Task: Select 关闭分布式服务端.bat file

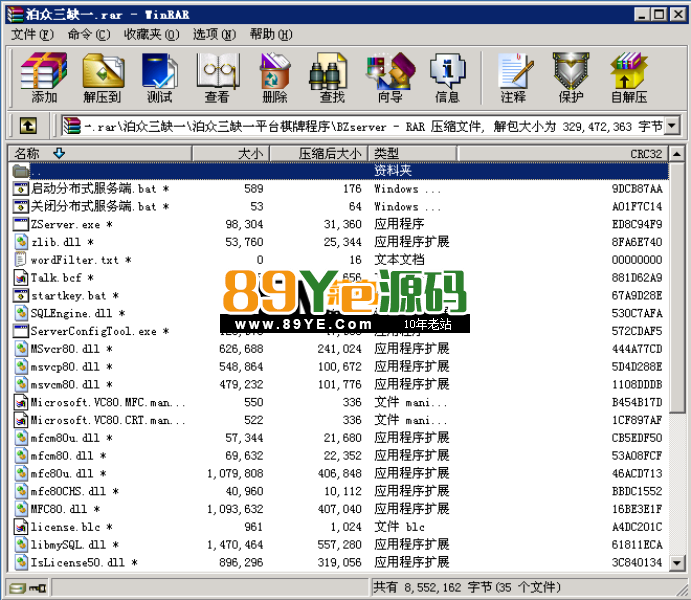Action: point(338,207)
